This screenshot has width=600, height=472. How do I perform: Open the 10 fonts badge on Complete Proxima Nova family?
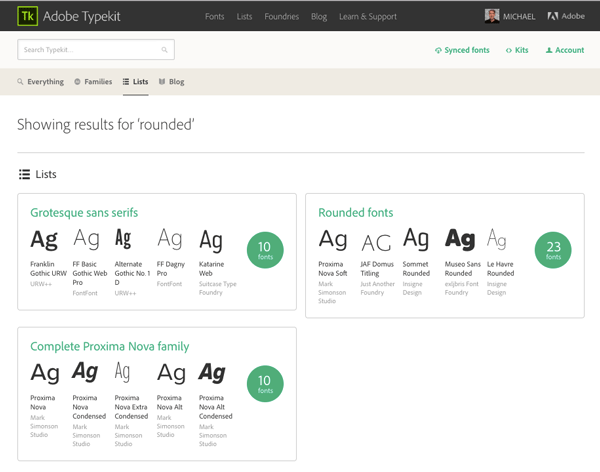coord(265,384)
